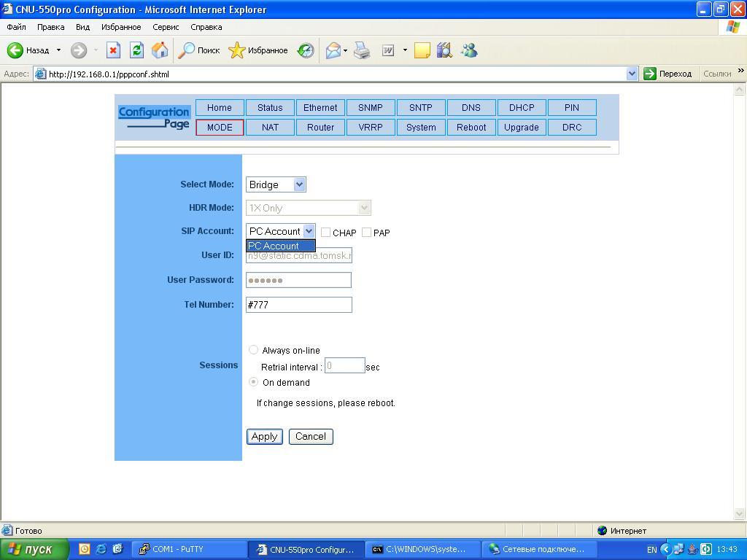Open the Вид menu
Image resolution: width=747 pixels, height=560 pixels.
[83, 27]
